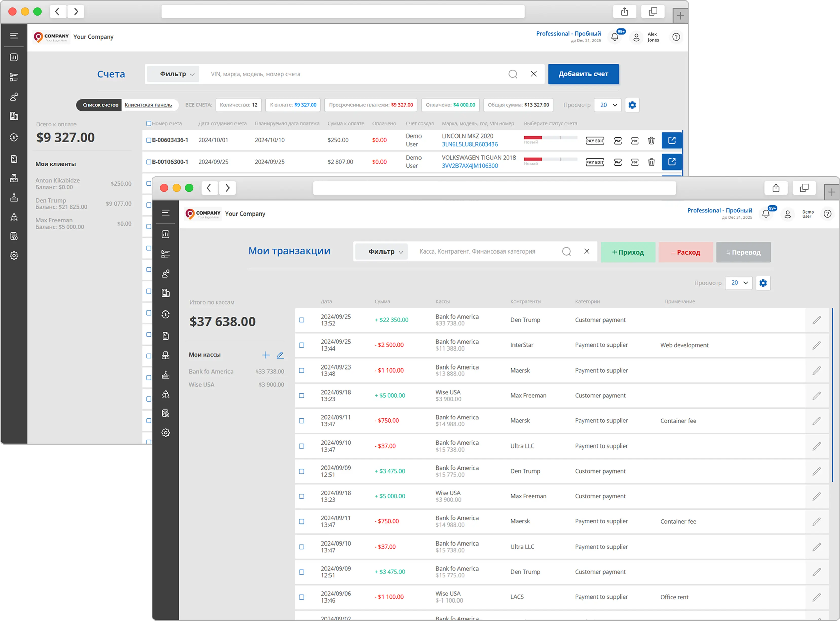Select invoice B-00603436-1 checkbox
The image size is (840, 621).
(x=149, y=140)
